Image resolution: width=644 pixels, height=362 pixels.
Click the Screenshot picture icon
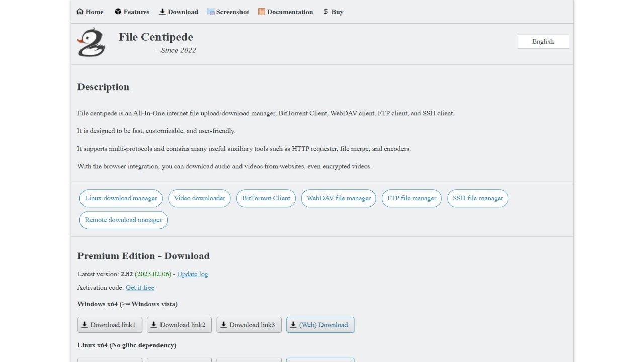tap(211, 12)
